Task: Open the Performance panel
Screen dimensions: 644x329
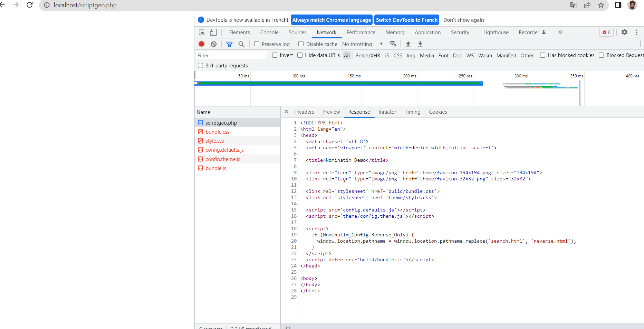Action: coord(361,32)
